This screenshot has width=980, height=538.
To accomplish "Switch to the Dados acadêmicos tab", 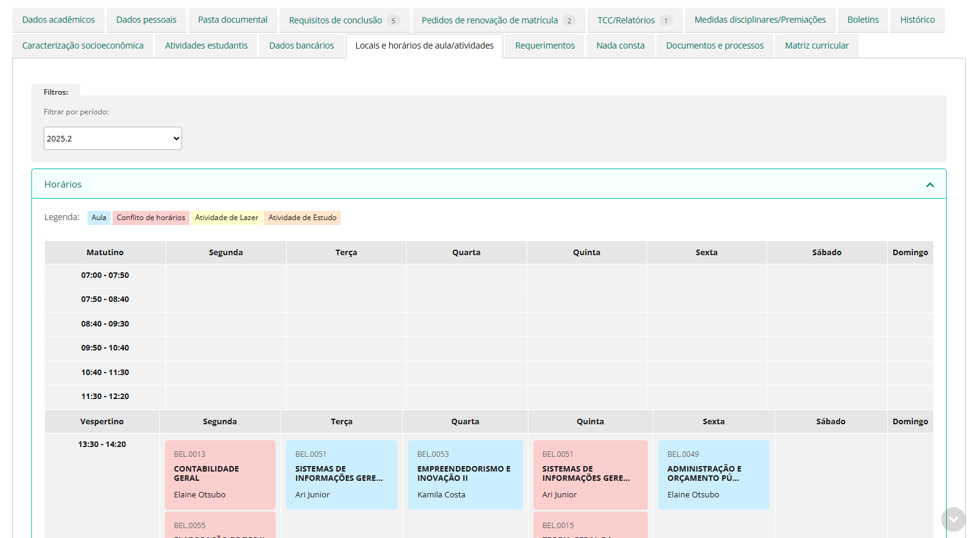I will pos(58,20).
